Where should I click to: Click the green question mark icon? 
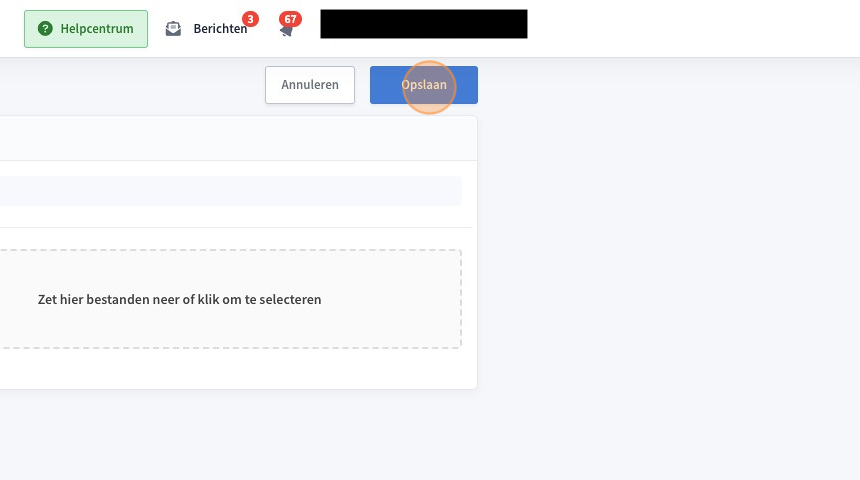click(46, 29)
